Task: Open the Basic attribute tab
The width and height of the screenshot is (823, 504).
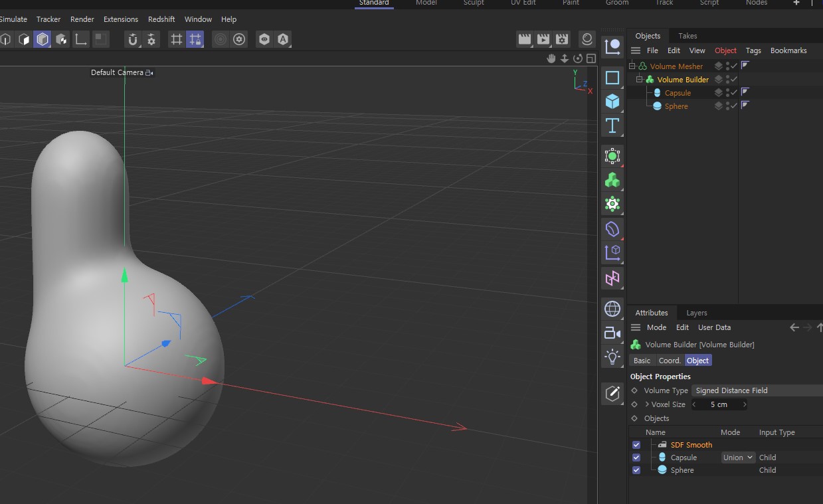Action: [642, 361]
